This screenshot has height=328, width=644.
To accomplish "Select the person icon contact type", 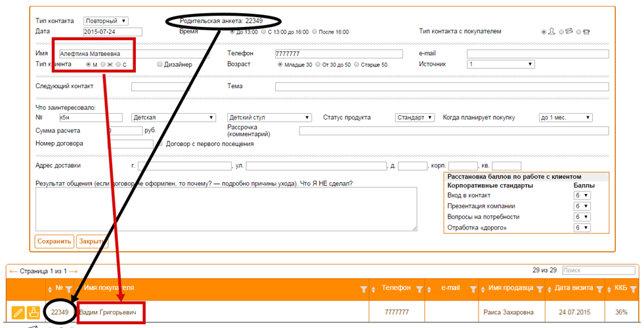I will click(544, 32).
